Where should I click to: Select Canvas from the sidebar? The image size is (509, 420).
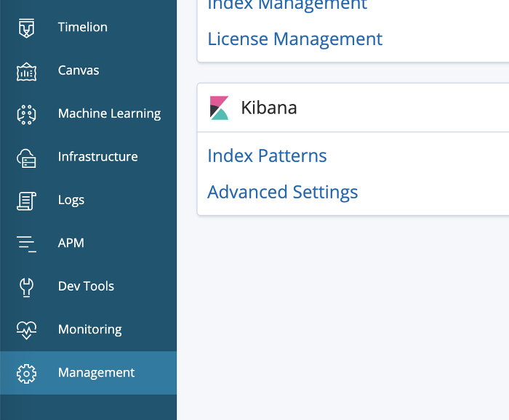pos(79,70)
